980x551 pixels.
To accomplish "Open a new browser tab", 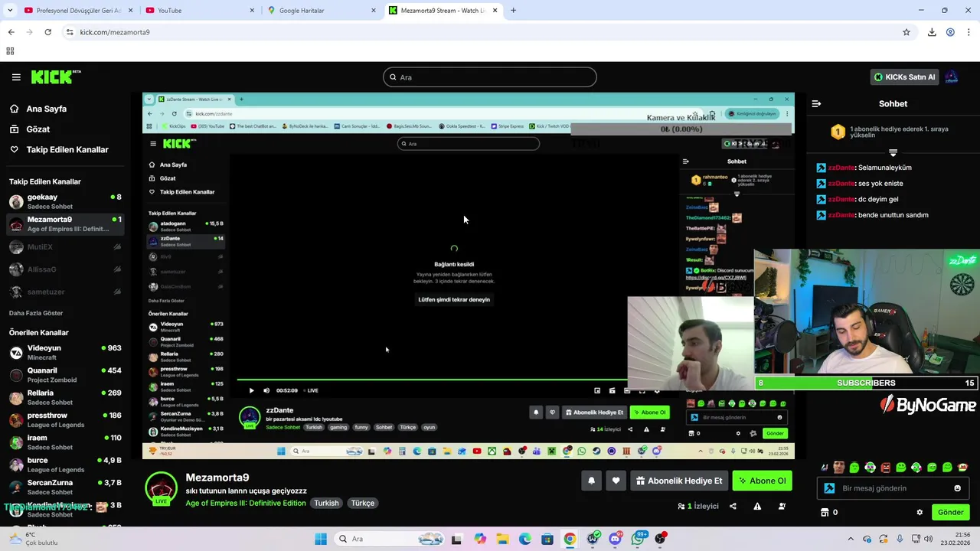I will (x=513, y=10).
